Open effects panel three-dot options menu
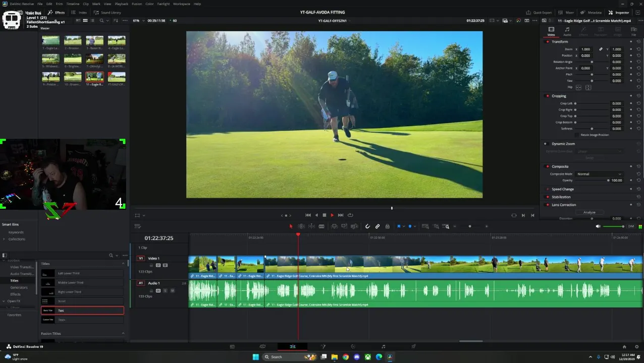Viewport: 644px width, 363px height. (125, 255)
